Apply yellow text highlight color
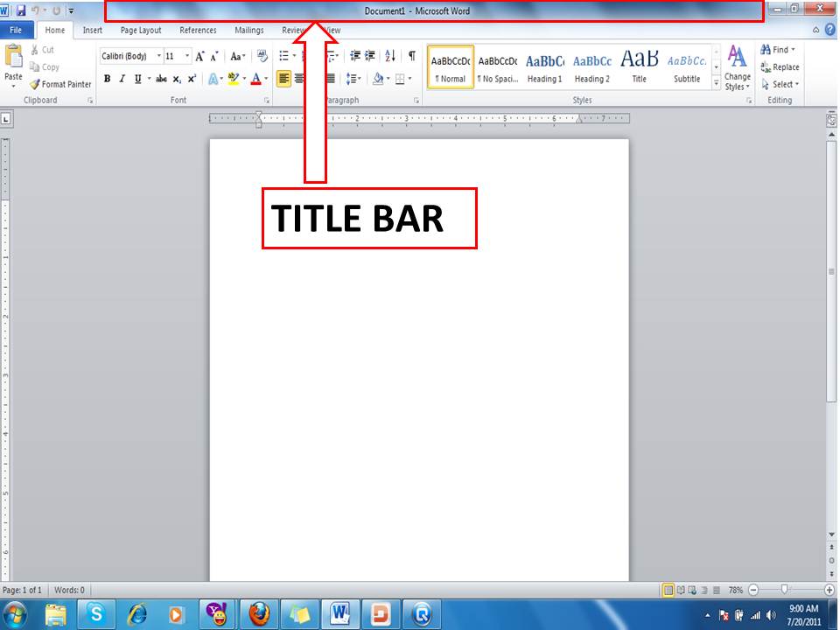Image resolution: width=840 pixels, height=630 pixels. coord(233,79)
